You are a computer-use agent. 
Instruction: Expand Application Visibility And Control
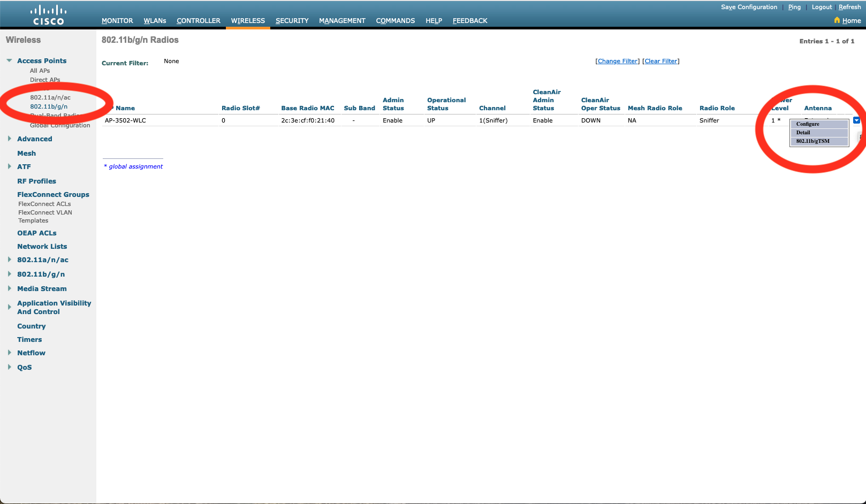coord(9,307)
